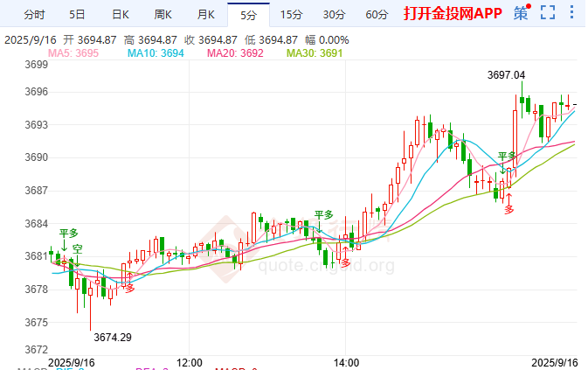This screenshot has width=588, height=370.
Task: Select the 月K chart tab
Action: [206, 15]
